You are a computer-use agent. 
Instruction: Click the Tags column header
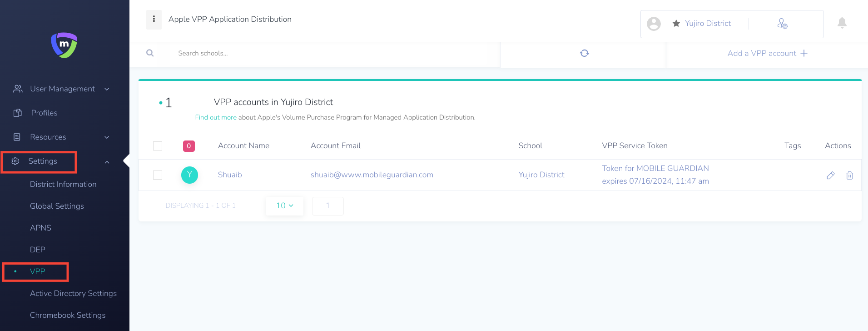coord(793,145)
